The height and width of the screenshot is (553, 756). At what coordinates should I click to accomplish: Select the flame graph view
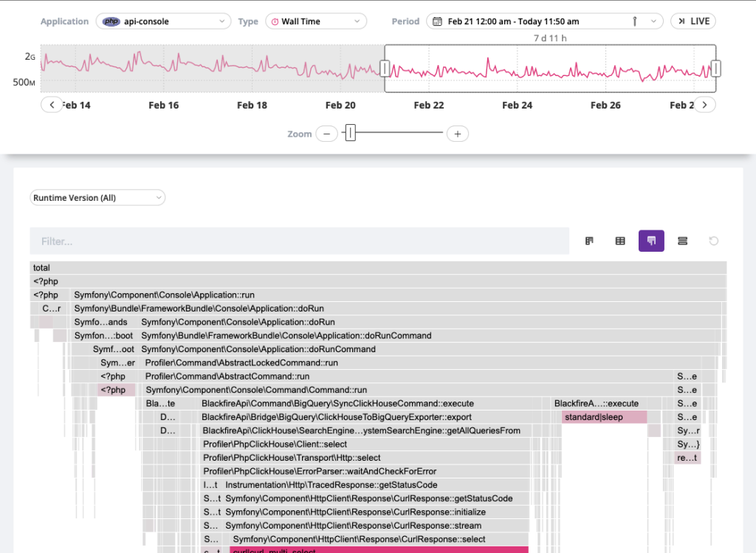point(650,241)
